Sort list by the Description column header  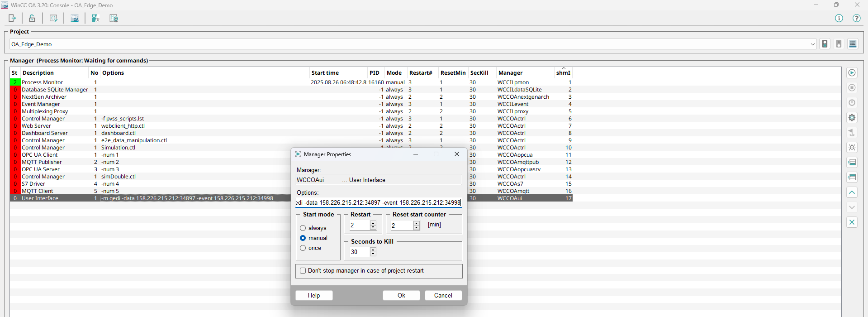38,73
